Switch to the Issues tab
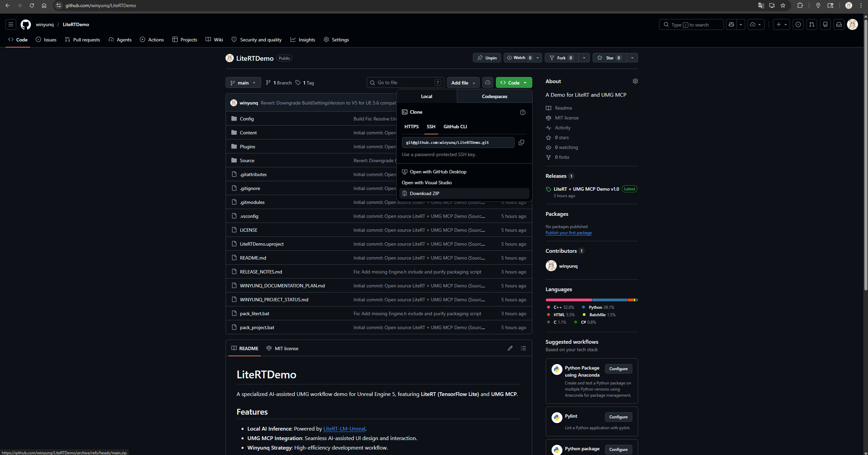This screenshot has height=455, width=868. (x=46, y=40)
